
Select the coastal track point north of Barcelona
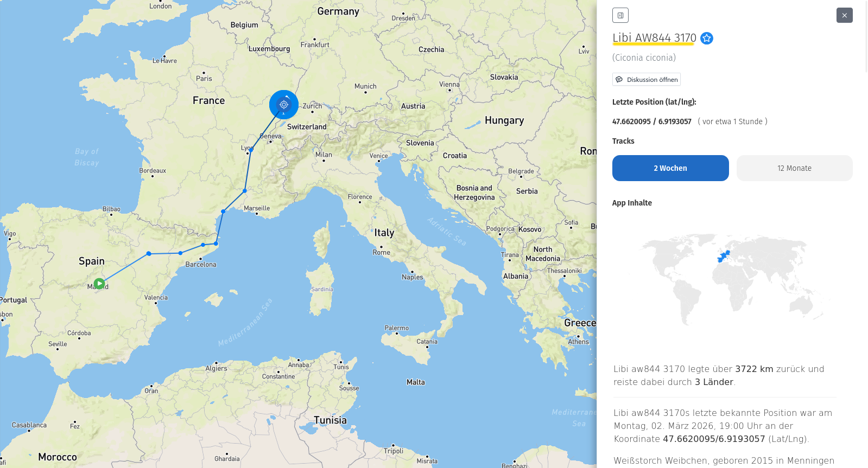(216, 243)
